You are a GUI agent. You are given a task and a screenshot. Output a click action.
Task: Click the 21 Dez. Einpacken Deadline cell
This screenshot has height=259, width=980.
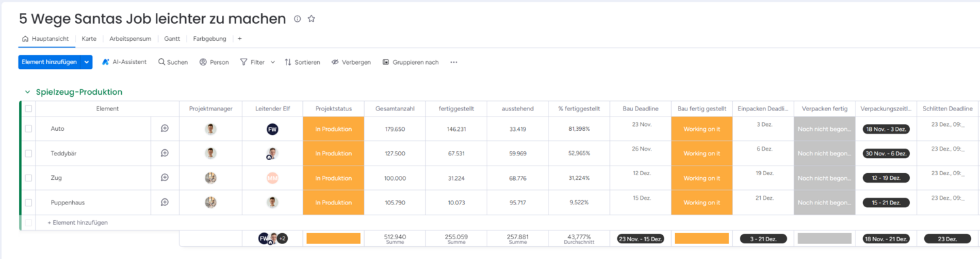(x=764, y=202)
